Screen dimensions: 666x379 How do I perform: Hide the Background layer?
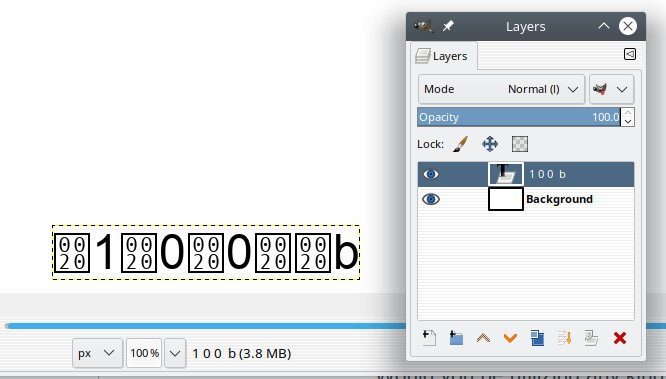pyautogui.click(x=431, y=199)
